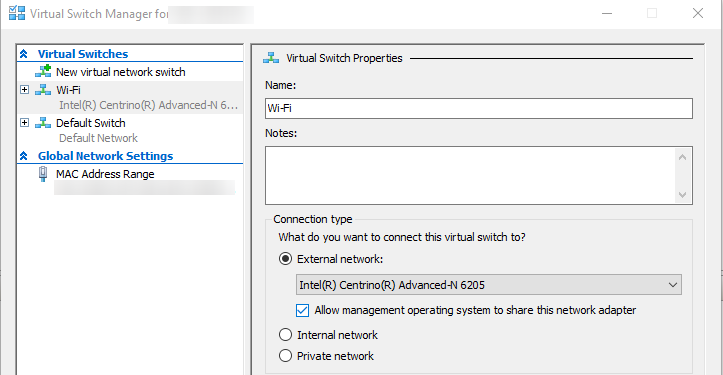Collapse the Virtual Switches section chevron

pyautogui.click(x=24, y=54)
